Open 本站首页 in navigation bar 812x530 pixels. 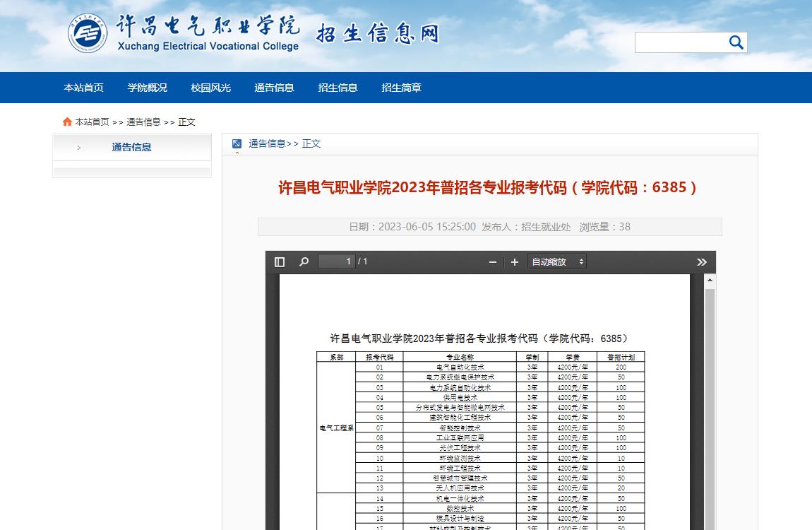click(x=83, y=88)
